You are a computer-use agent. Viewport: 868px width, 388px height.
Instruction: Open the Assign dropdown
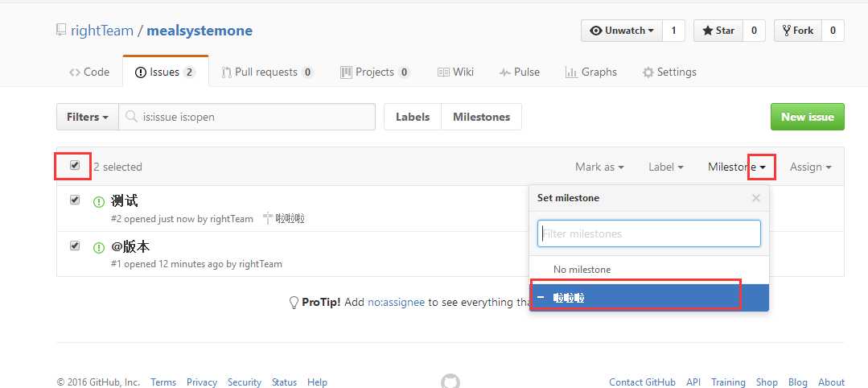point(811,167)
